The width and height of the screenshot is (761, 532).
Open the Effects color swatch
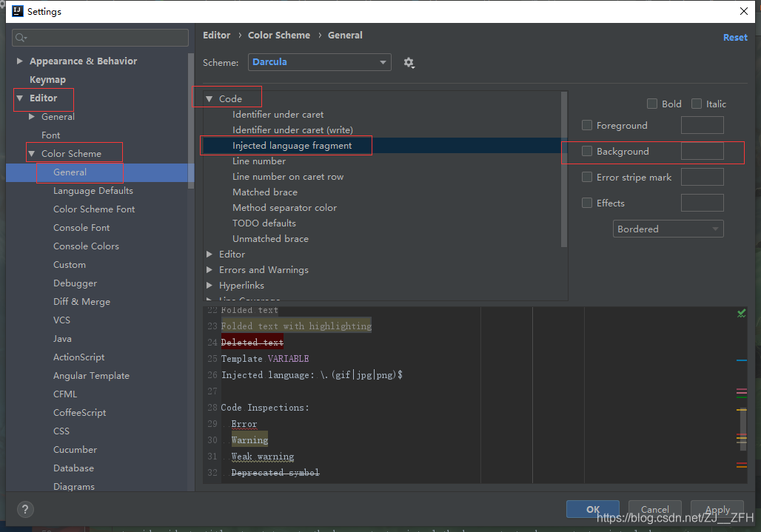[703, 203]
